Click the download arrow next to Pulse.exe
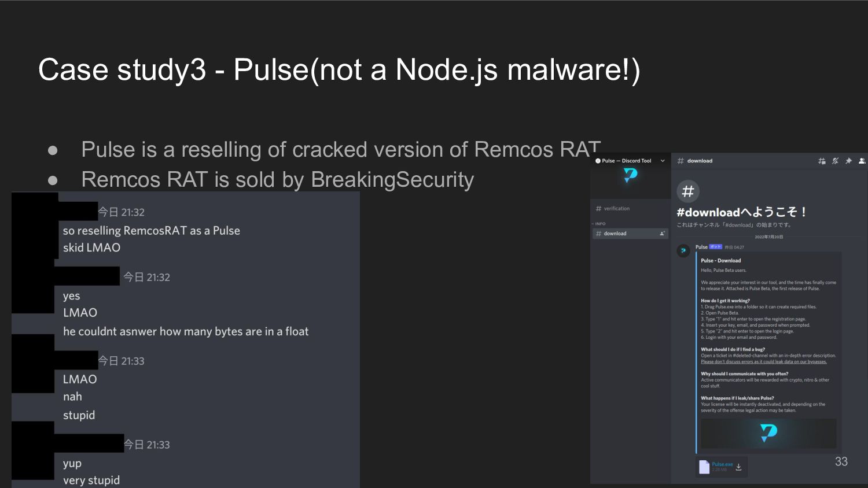Screen dimensions: 868x488 coord(738,467)
